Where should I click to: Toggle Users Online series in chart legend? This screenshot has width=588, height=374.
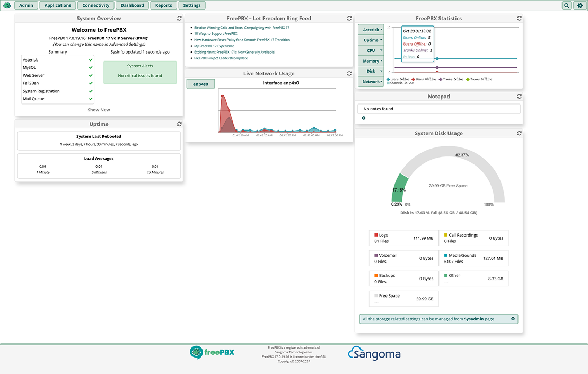click(399, 79)
